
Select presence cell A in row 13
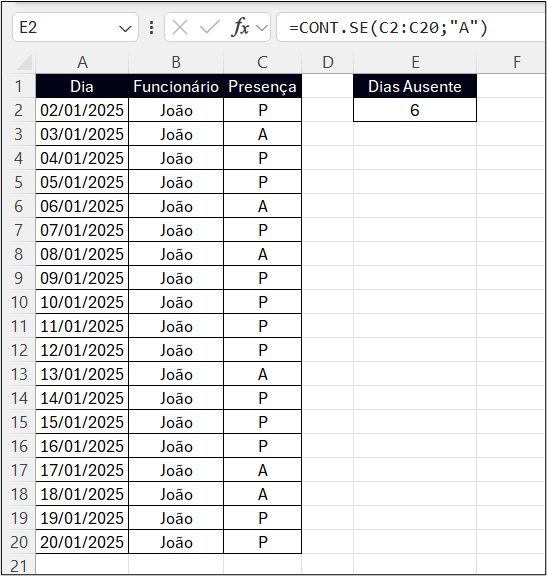tap(262, 374)
